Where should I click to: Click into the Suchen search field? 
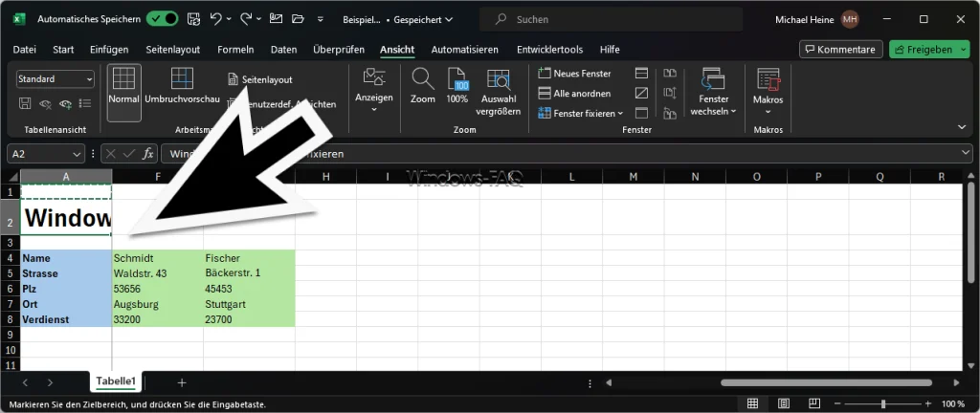(x=611, y=19)
